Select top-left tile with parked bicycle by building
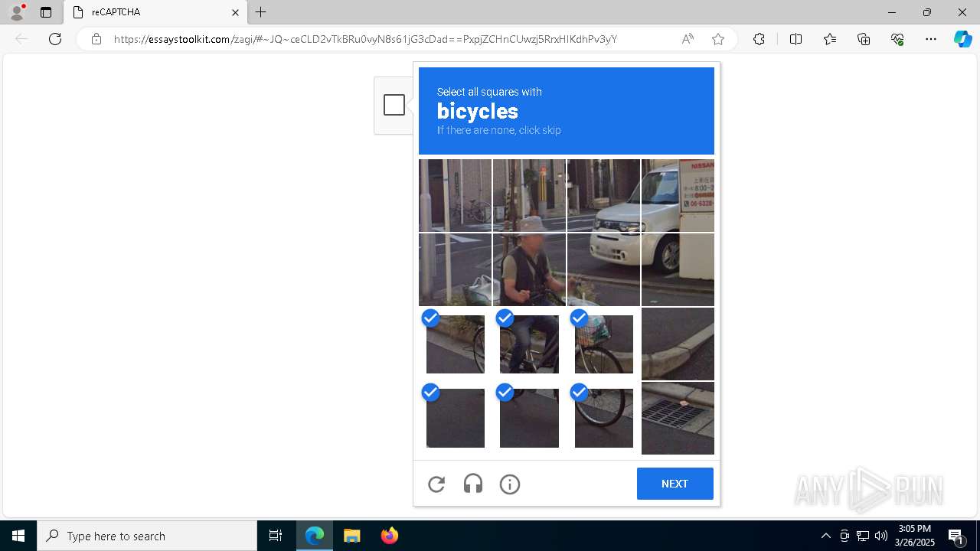 (x=456, y=195)
